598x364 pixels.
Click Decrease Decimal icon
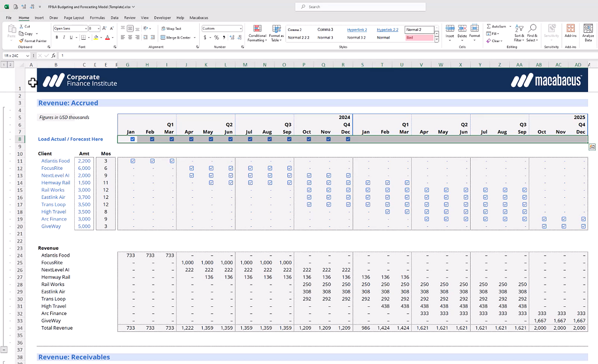tap(239, 37)
